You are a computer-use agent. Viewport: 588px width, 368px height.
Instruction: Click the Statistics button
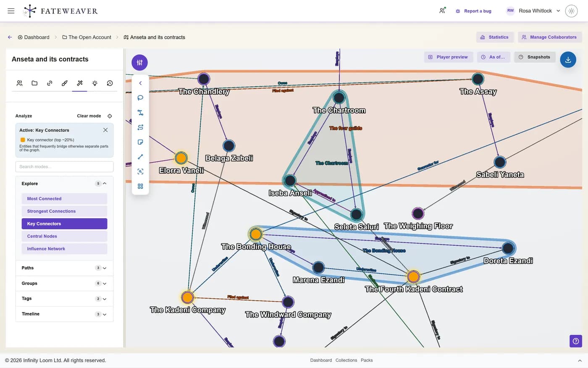click(495, 37)
